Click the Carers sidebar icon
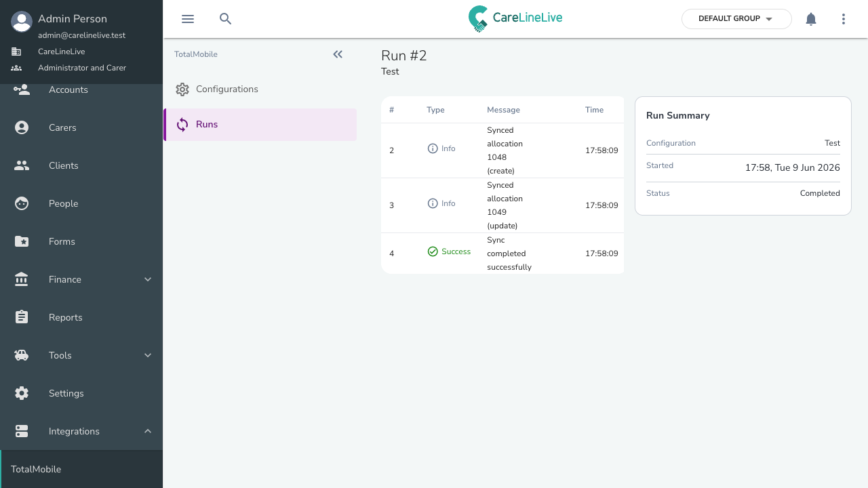868x488 pixels. pyautogui.click(x=22, y=127)
